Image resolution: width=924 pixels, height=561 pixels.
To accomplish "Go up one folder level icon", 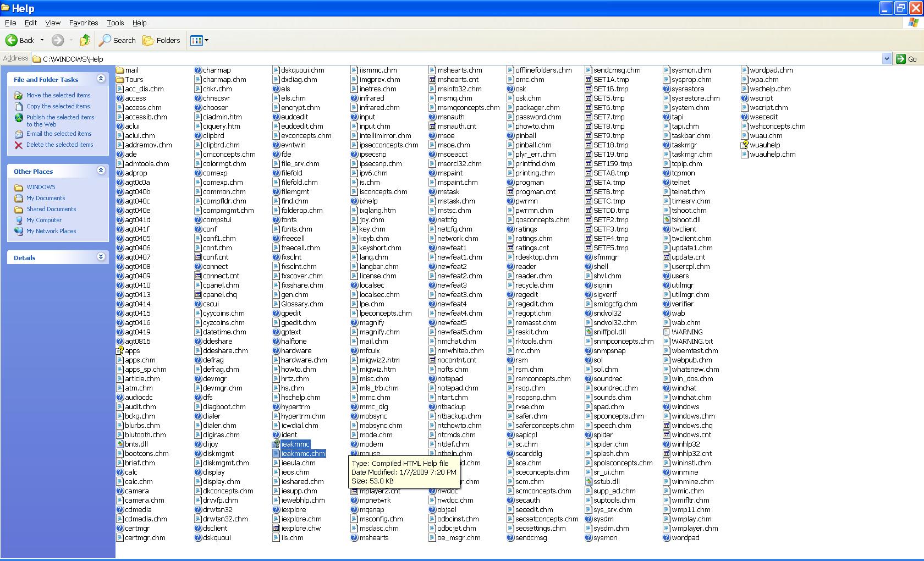I will (x=85, y=40).
